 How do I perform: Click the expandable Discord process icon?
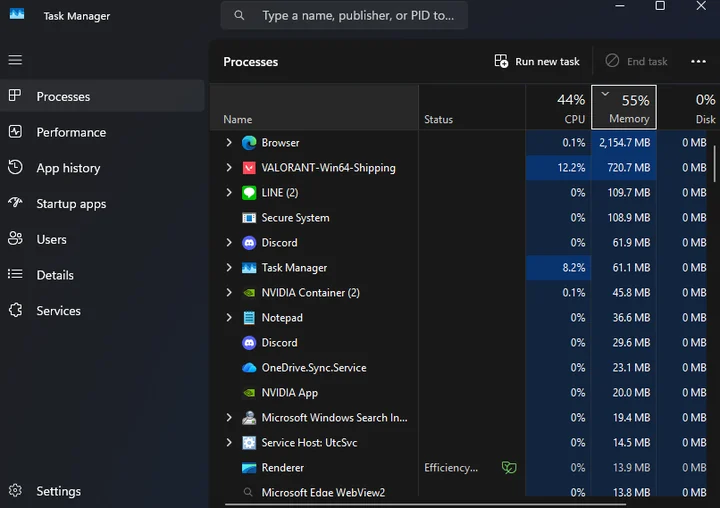[249, 243]
